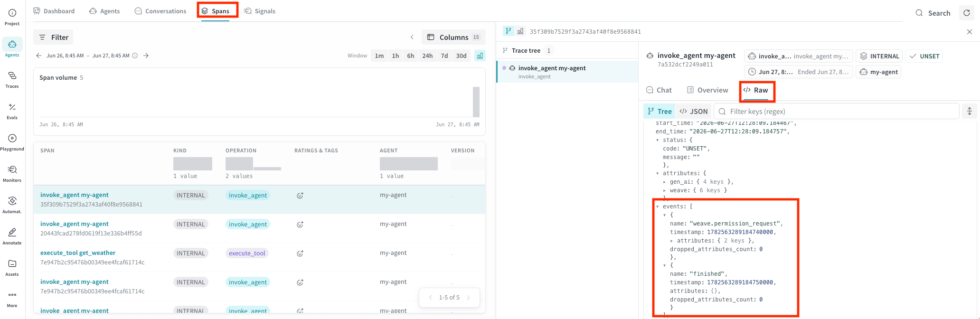Image resolution: width=980 pixels, height=319 pixels.
Task: Open the Filter panel
Action: (53, 37)
